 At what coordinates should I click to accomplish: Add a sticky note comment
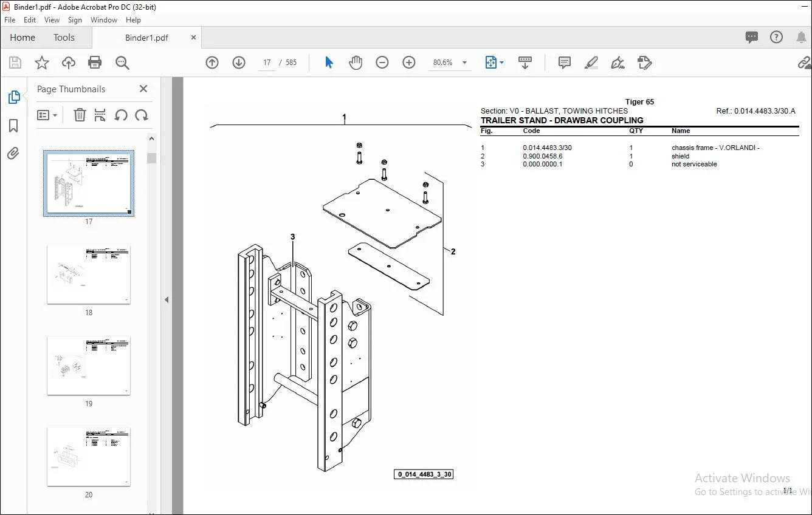[x=565, y=63]
